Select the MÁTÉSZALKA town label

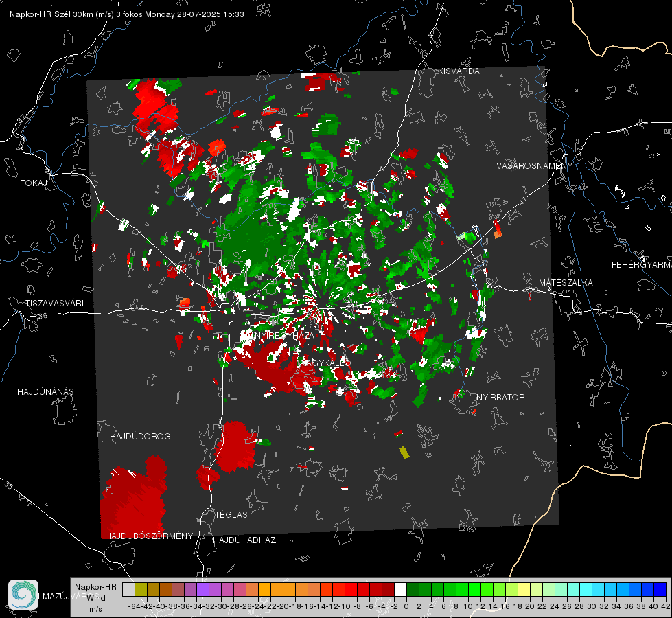click(x=566, y=283)
